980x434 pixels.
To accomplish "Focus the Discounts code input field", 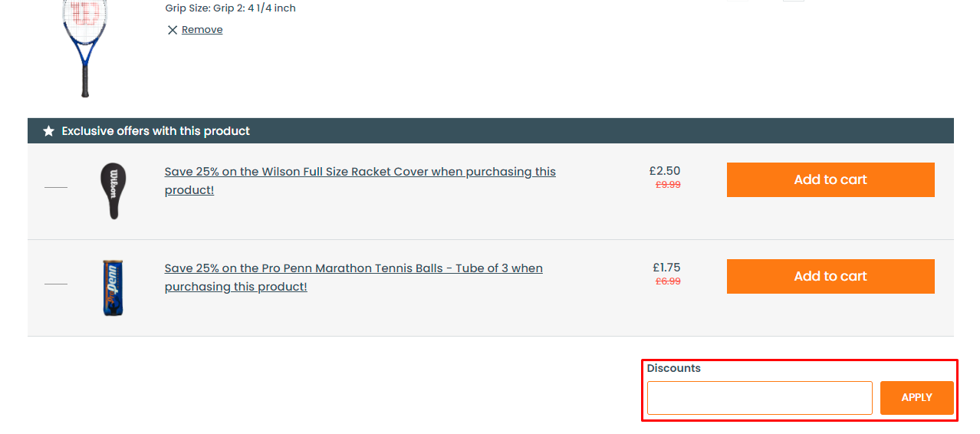I will (x=759, y=398).
